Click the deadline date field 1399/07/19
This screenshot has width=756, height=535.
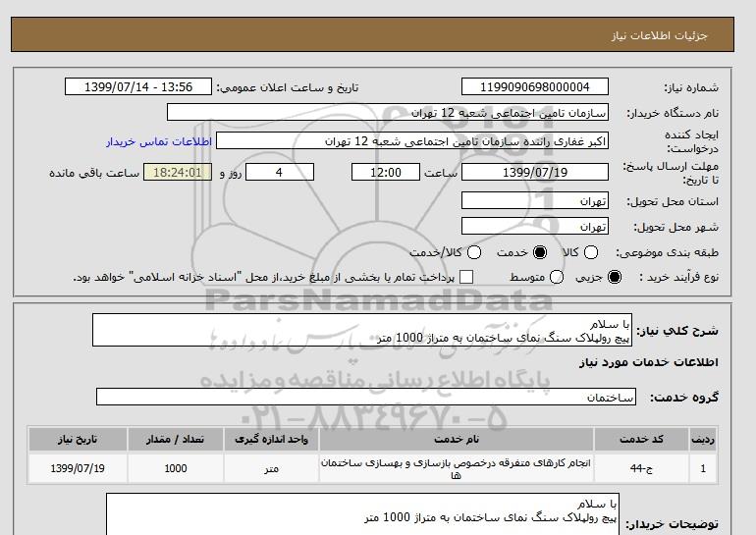click(x=535, y=172)
